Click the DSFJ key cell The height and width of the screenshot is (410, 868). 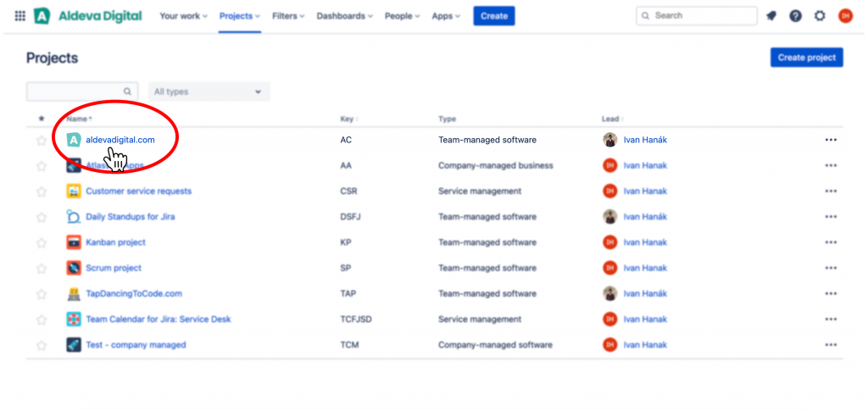coord(350,217)
